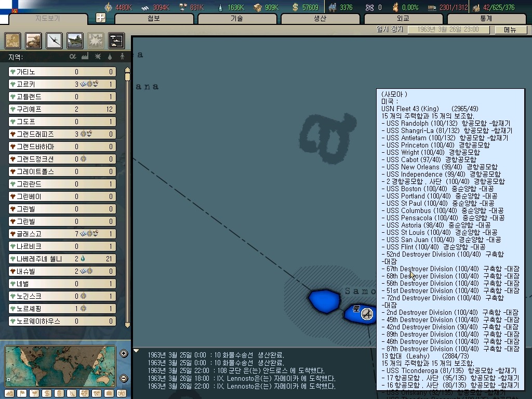Screen dimensions: 532x399
Task: Click the national flag in the top-left corner
Action: coord(9,7)
